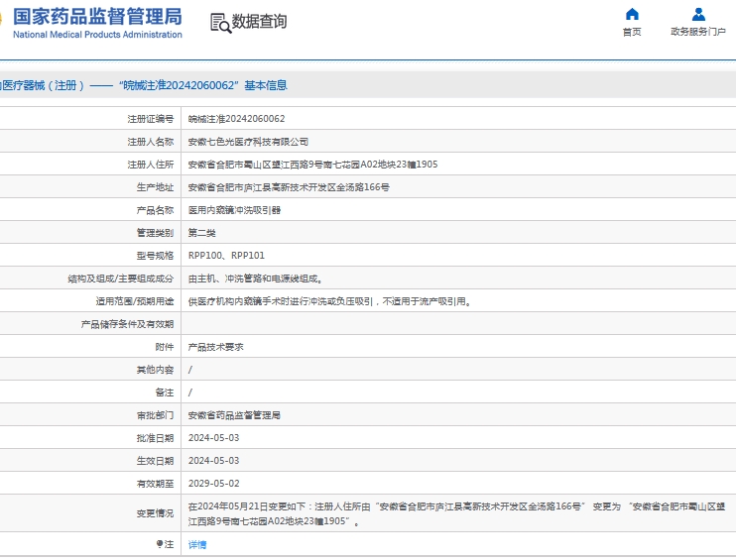Click the 型号规格 field label
The height and width of the screenshot is (560, 736).
tap(155, 256)
